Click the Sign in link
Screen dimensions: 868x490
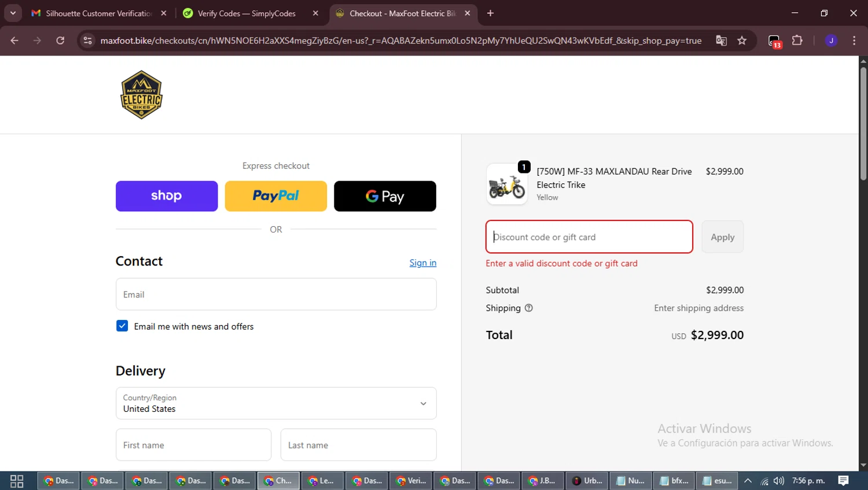point(423,263)
